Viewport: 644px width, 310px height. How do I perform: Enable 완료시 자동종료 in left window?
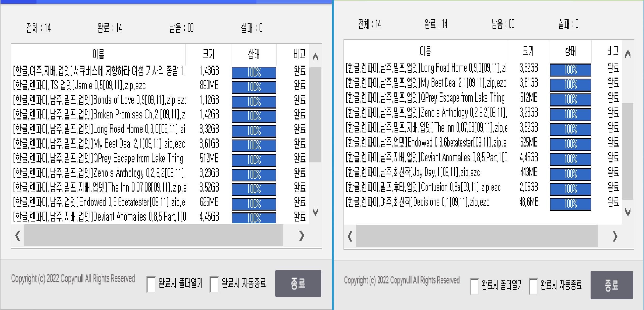pyautogui.click(x=214, y=284)
